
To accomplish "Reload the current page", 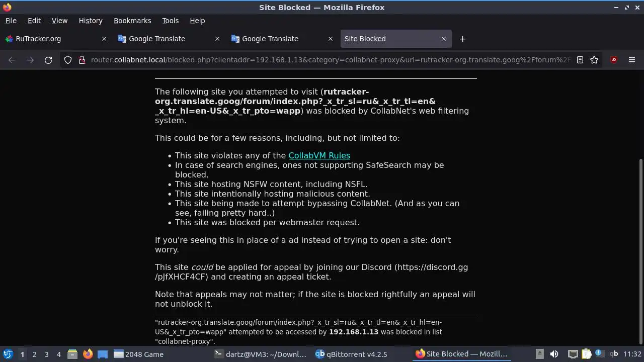I will click(48, 60).
